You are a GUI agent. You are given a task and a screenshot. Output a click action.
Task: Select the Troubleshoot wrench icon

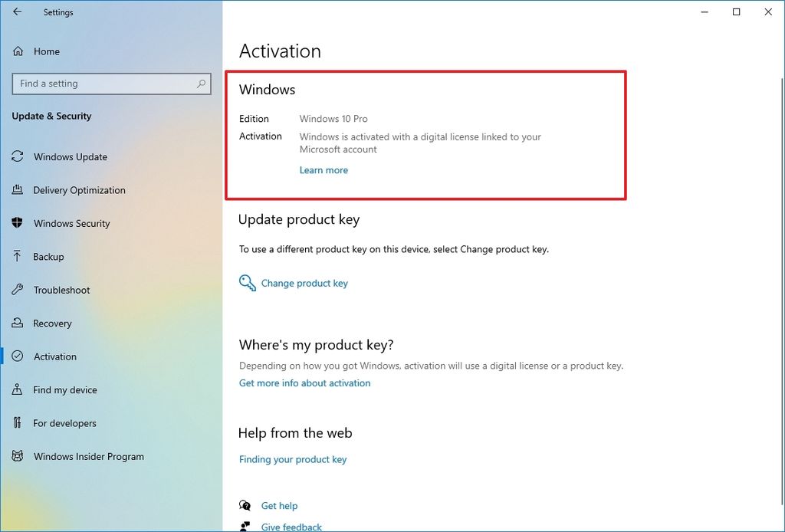[x=18, y=290]
